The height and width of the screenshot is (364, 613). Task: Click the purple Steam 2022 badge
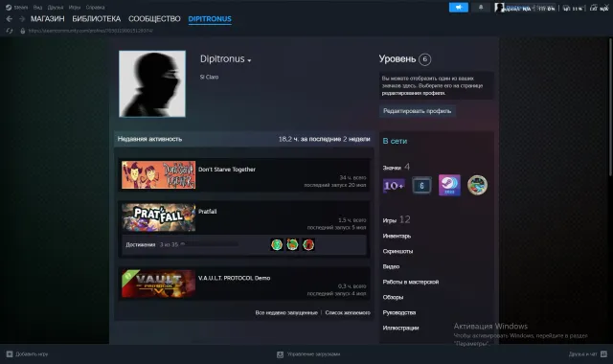(449, 185)
